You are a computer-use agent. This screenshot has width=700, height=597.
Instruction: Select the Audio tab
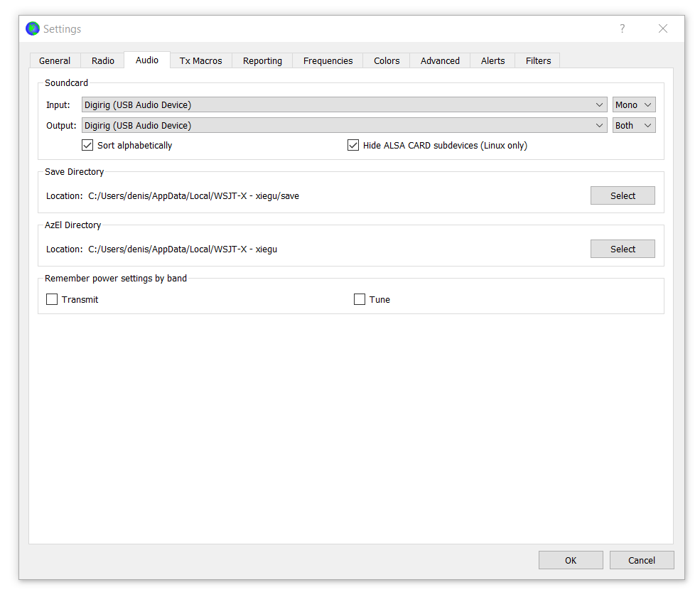pos(147,60)
